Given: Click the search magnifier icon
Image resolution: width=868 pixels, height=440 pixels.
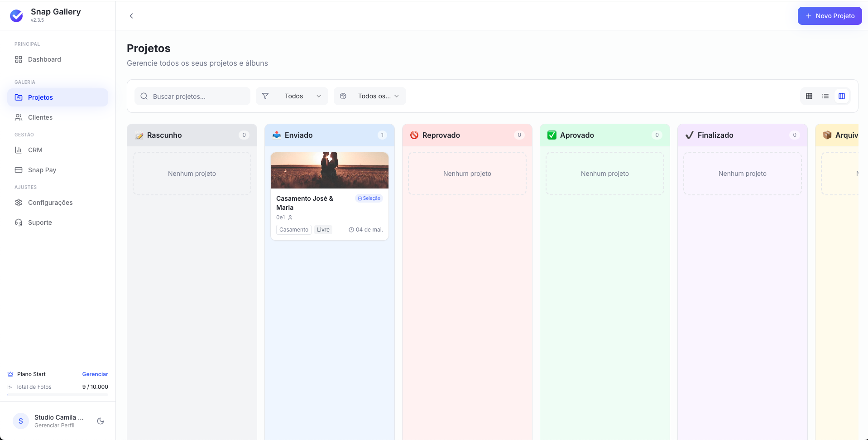Looking at the screenshot, I should pyautogui.click(x=144, y=96).
